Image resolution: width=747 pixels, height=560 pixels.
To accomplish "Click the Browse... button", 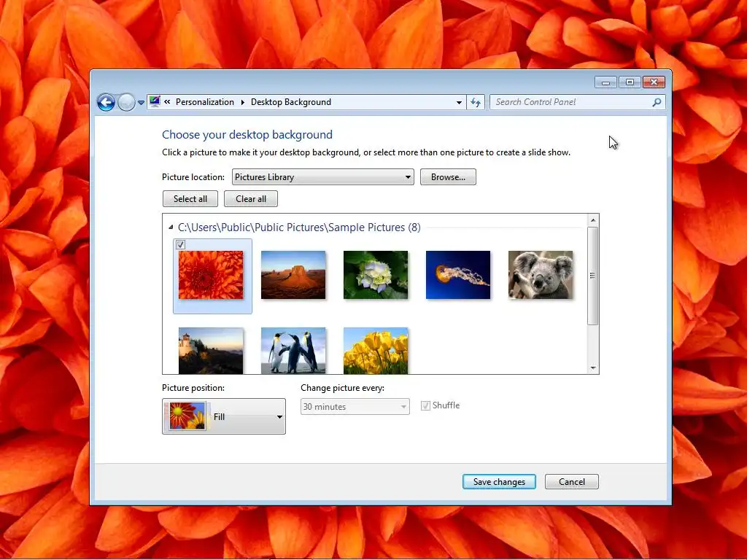I will (x=448, y=177).
